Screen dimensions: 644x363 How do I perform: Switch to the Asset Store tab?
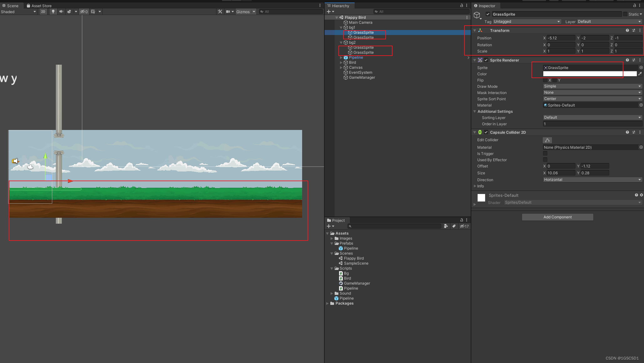point(39,5)
